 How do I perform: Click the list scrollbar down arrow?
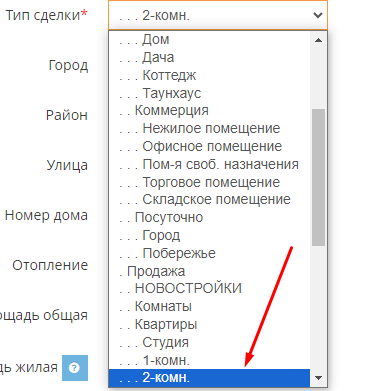[318, 378]
